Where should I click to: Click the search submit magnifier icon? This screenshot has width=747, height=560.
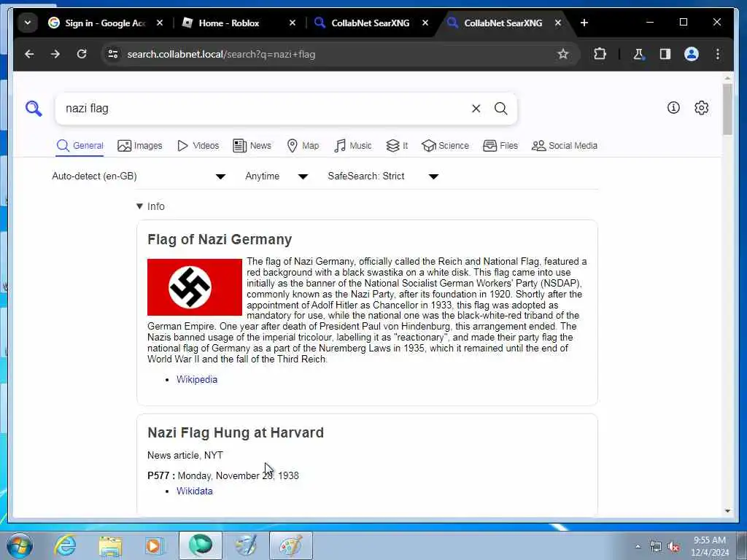500,109
